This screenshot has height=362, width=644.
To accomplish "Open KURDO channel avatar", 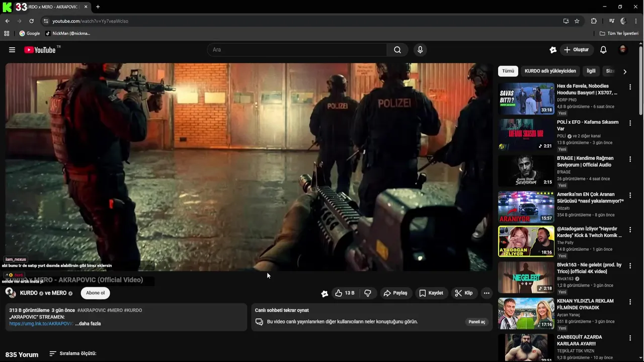I will point(11,293).
